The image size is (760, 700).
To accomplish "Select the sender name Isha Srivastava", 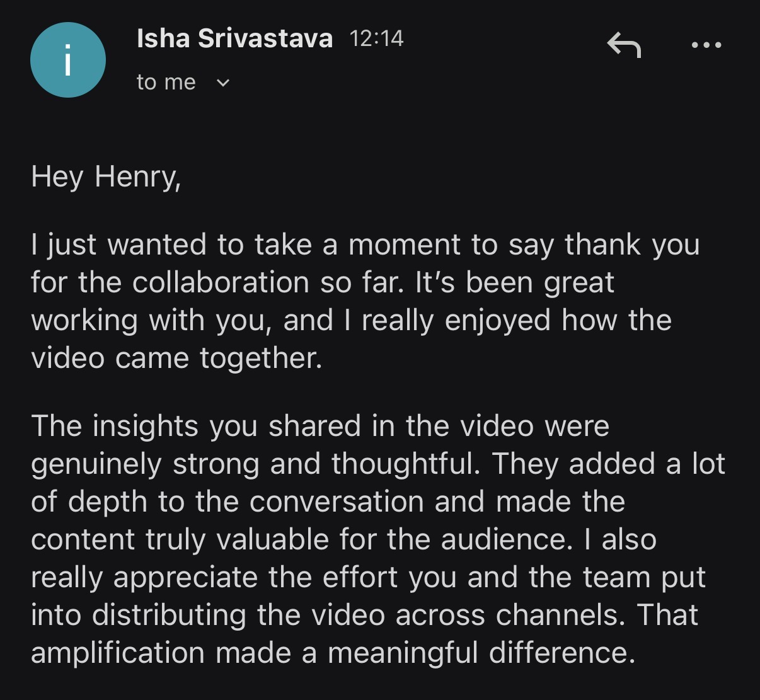I will coord(234,38).
